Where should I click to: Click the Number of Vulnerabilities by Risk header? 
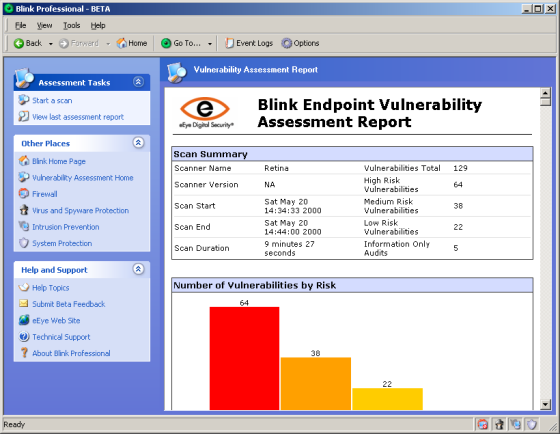pos(352,285)
